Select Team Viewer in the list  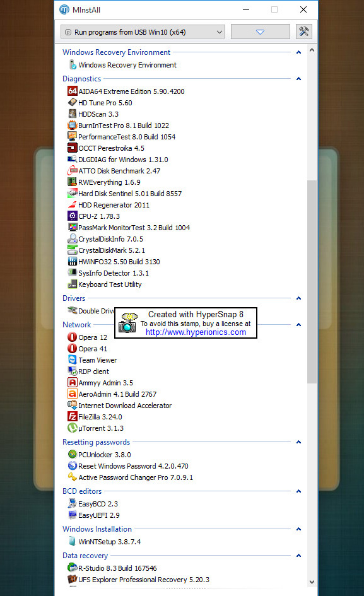(97, 360)
